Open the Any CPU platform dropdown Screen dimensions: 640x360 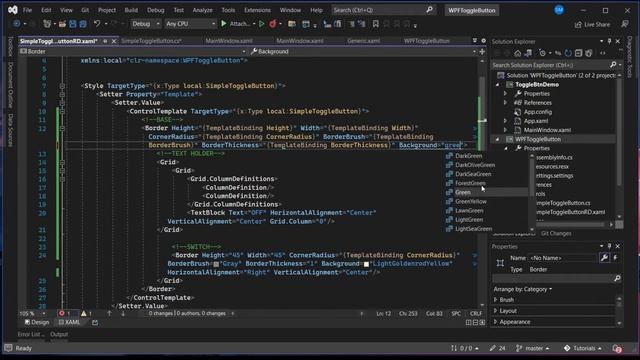point(190,24)
